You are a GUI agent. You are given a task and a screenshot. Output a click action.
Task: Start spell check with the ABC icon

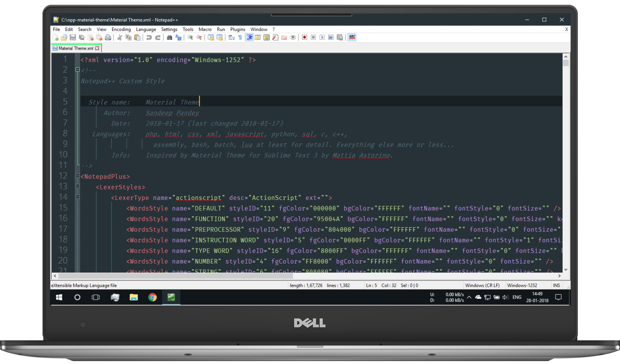(352, 37)
